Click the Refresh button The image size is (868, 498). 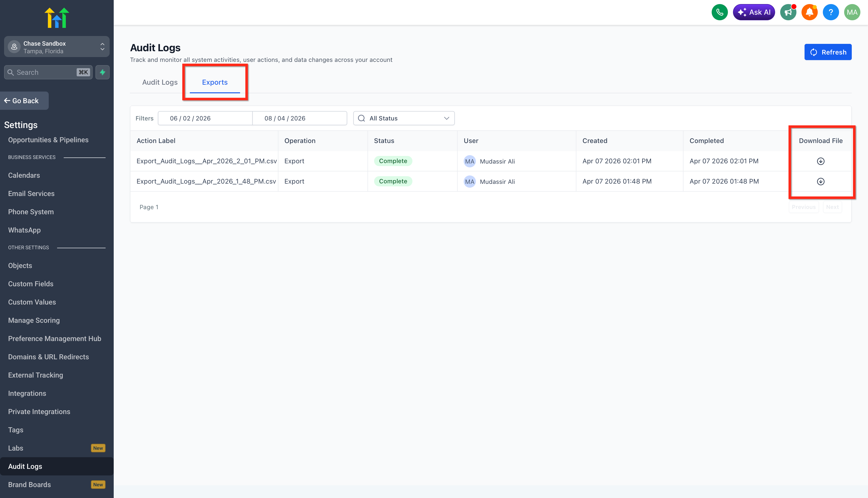pyautogui.click(x=828, y=52)
